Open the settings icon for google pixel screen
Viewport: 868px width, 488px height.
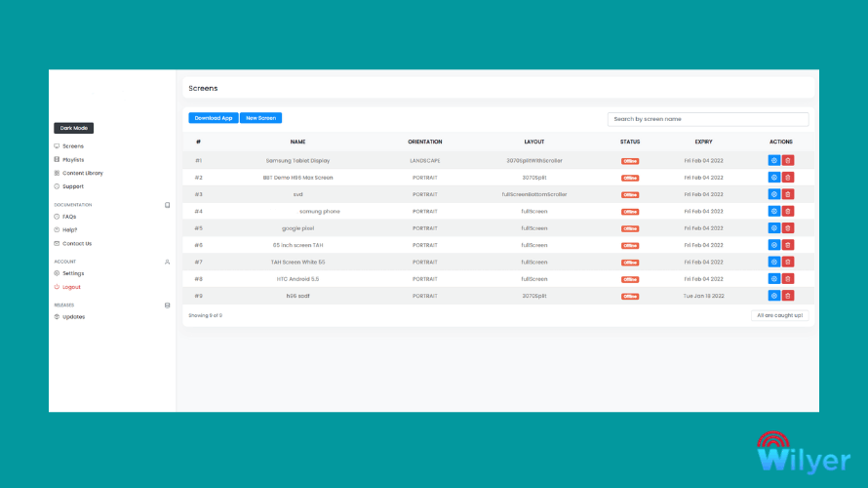coord(774,228)
